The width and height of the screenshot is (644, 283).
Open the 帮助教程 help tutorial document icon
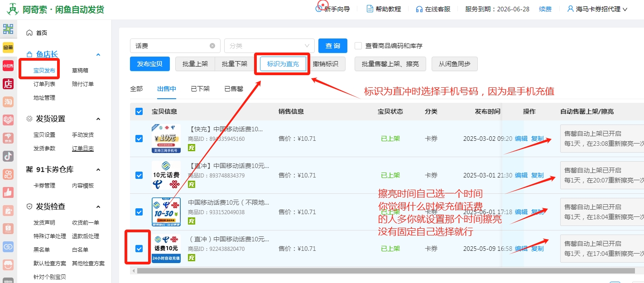370,9
